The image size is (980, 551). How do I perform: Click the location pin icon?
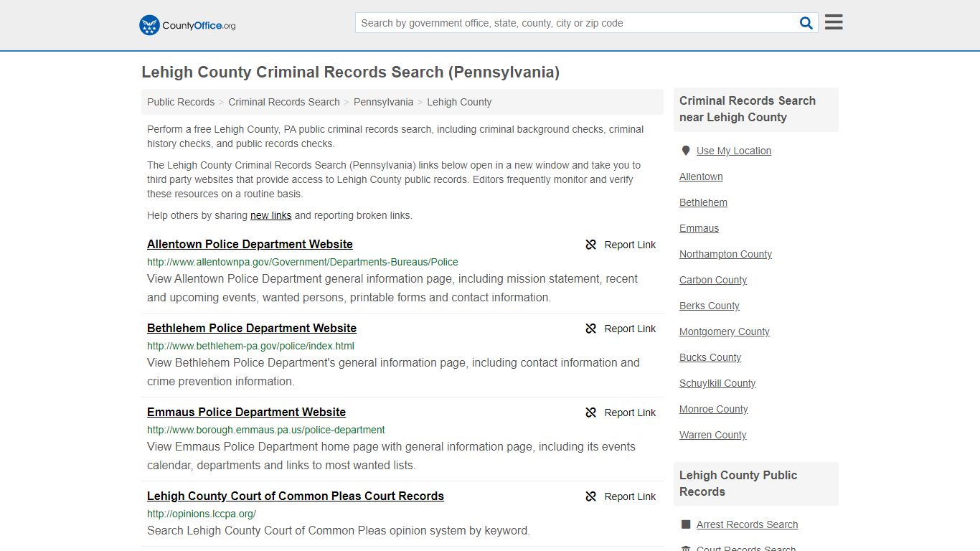coord(686,151)
